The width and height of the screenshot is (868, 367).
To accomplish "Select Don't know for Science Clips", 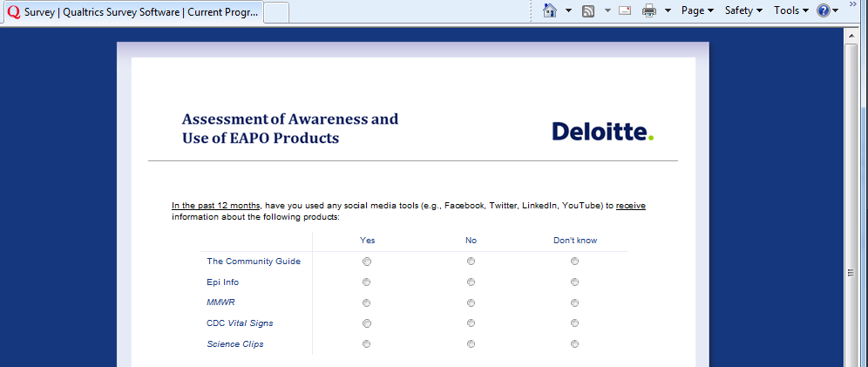I will [574, 343].
